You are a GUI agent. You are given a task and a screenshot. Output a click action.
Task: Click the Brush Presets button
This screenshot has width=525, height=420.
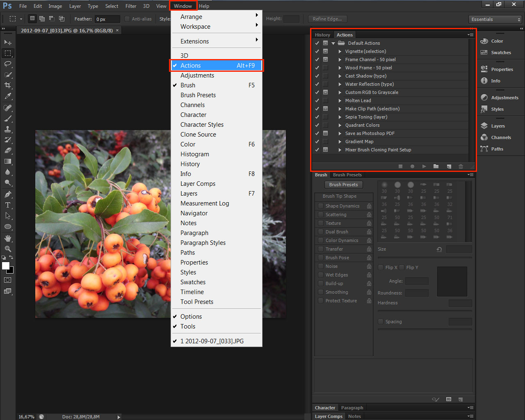(343, 185)
